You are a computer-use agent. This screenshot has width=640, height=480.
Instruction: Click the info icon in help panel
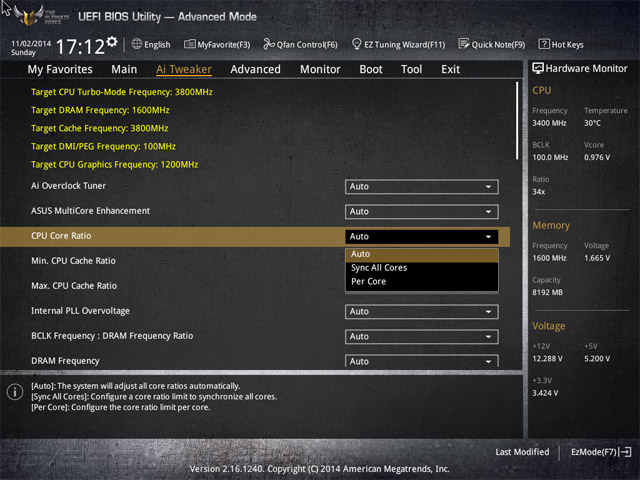click(x=15, y=392)
